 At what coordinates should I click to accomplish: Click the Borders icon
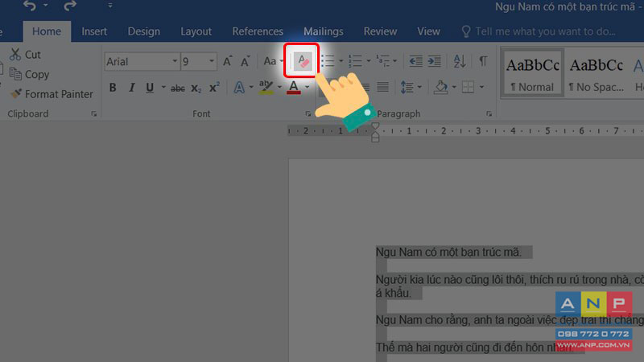click(x=468, y=87)
